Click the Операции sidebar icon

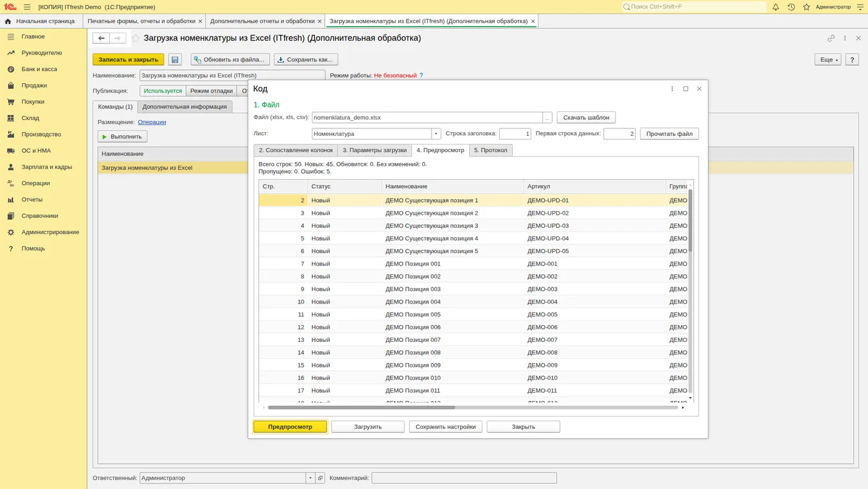tap(11, 183)
